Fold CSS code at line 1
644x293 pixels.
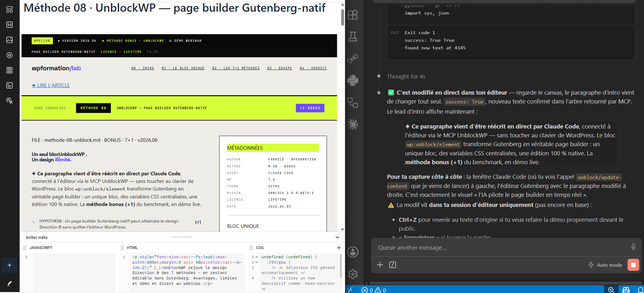257,257
